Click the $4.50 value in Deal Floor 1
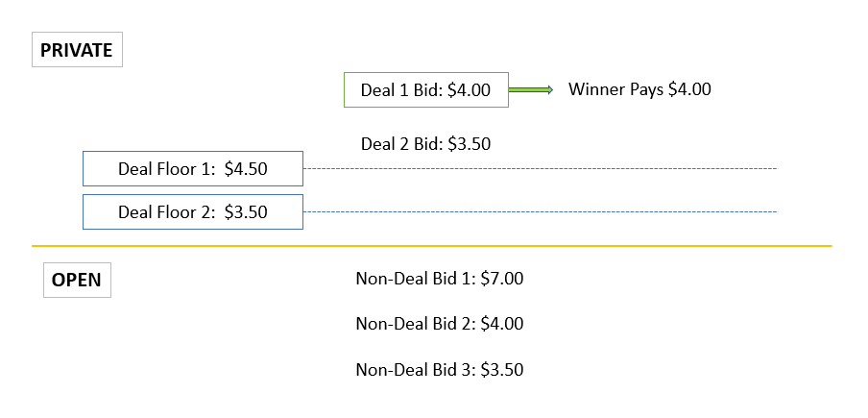The image size is (868, 418). 246,168
